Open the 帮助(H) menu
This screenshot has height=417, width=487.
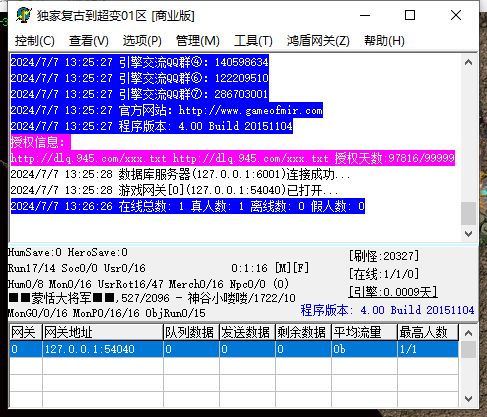[384, 41]
